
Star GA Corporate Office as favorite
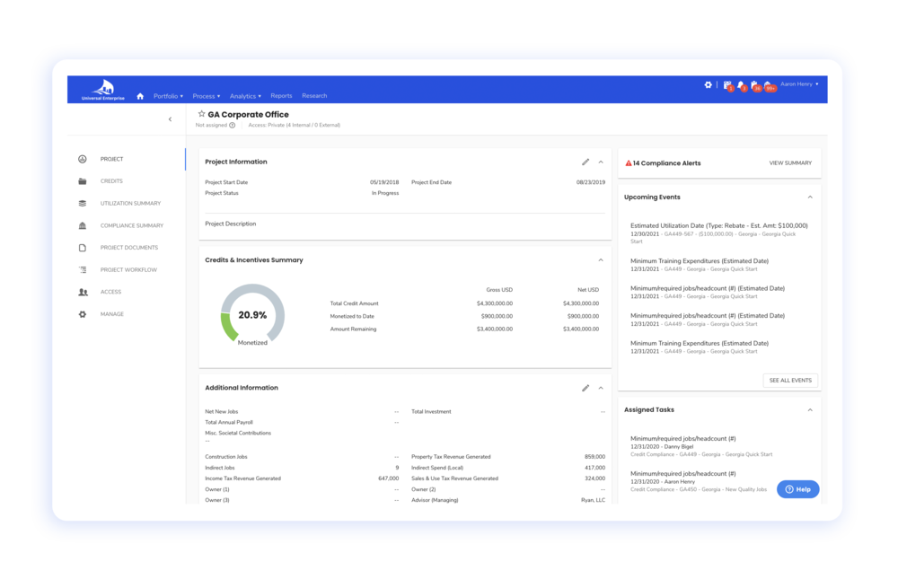(201, 114)
